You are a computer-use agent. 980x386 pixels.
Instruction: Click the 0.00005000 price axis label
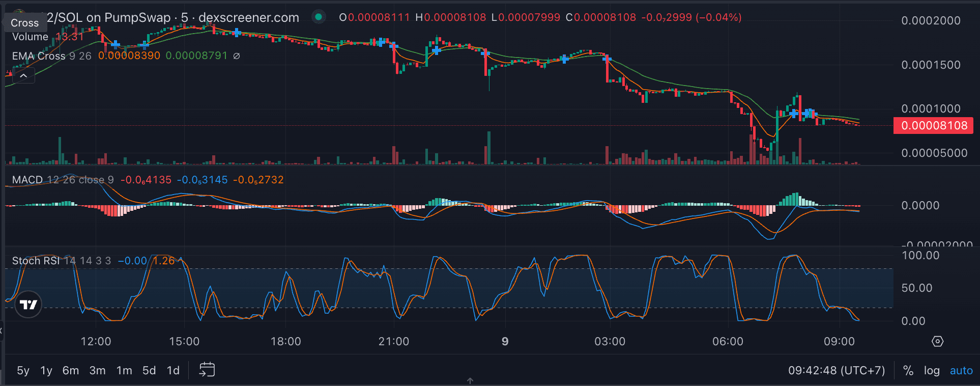coord(934,153)
